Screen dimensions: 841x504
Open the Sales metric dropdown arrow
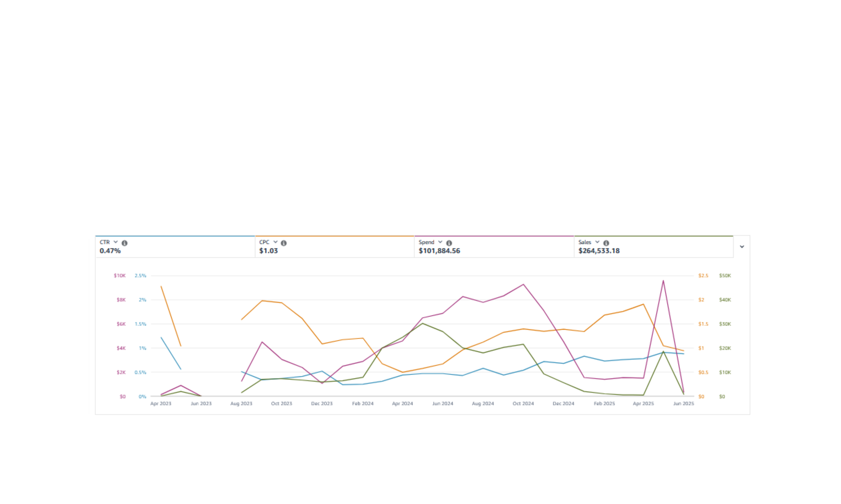point(597,242)
